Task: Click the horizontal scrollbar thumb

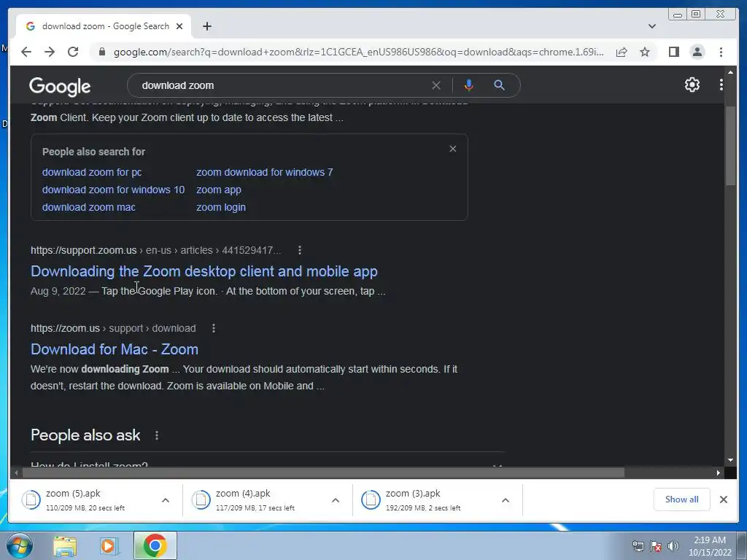Action: point(323,472)
